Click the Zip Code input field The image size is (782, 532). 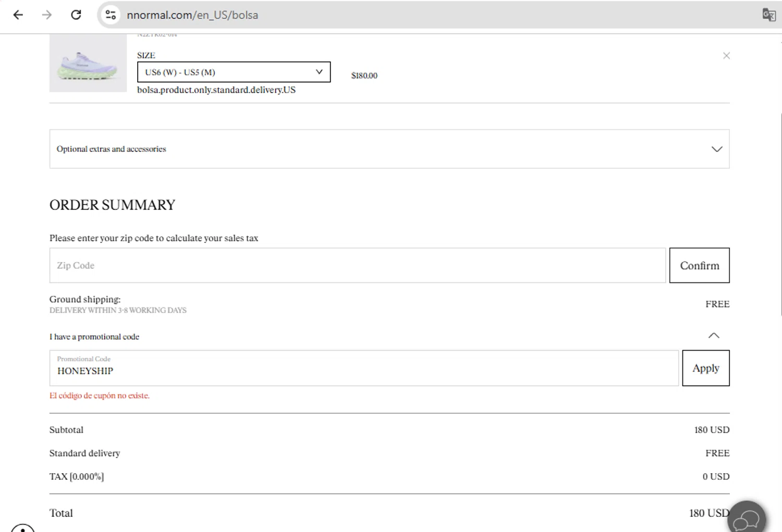pos(358,265)
